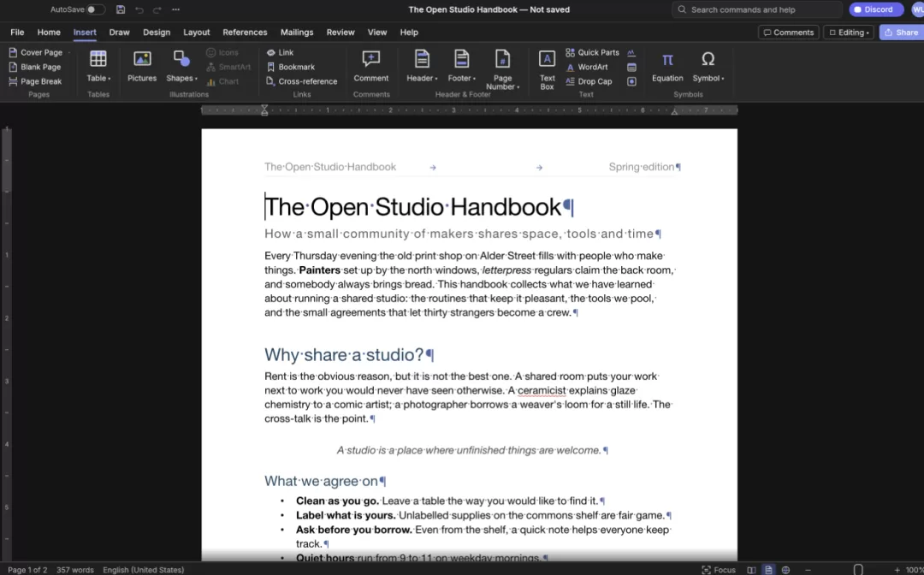The image size is (924, 575).
Task: Insert Pictures into the document
Action: pos(142,66)
